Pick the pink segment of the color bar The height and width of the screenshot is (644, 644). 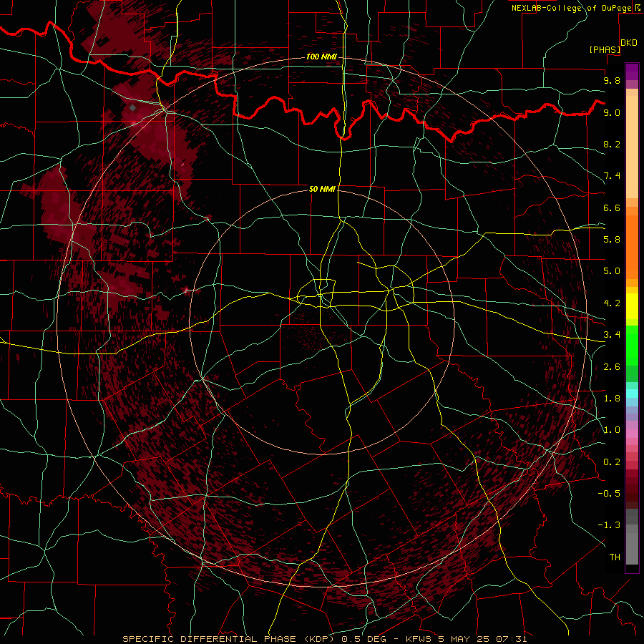pos(632,434)
